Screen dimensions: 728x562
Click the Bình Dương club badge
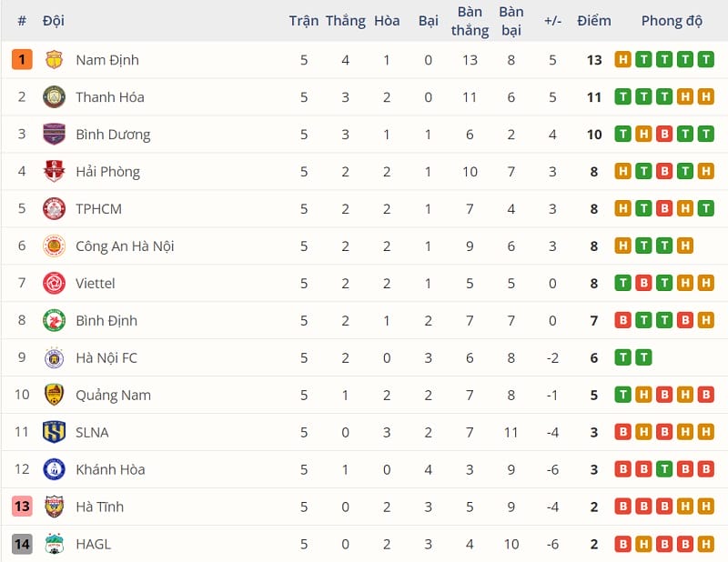(55, 135)
